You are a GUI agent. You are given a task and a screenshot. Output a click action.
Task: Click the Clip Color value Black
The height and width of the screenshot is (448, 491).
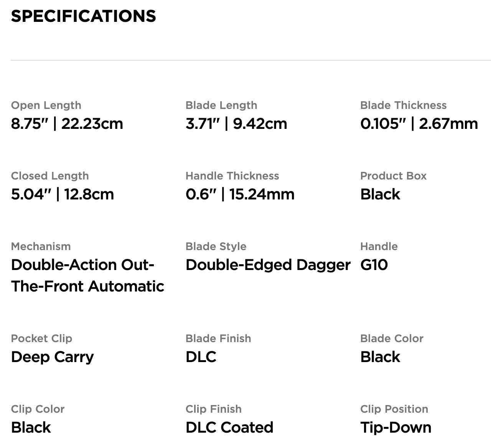click(x=31, y=428)
